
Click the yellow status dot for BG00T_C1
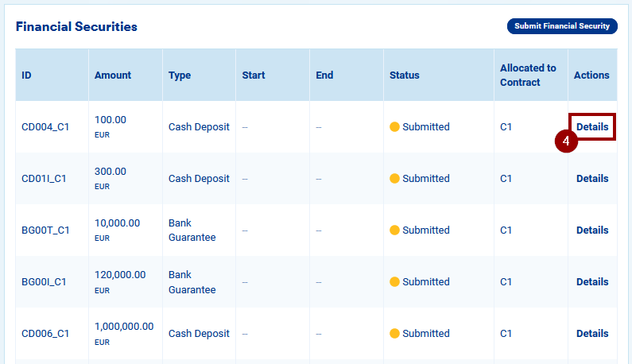click(x=394, y=230)
